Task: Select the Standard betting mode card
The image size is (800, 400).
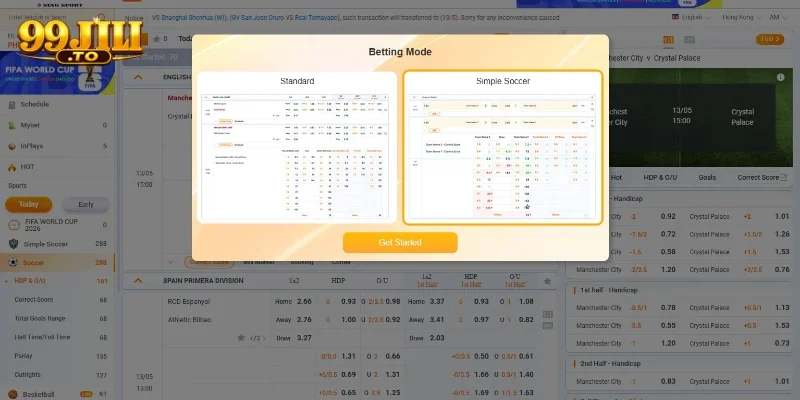Action: point(297,147)
